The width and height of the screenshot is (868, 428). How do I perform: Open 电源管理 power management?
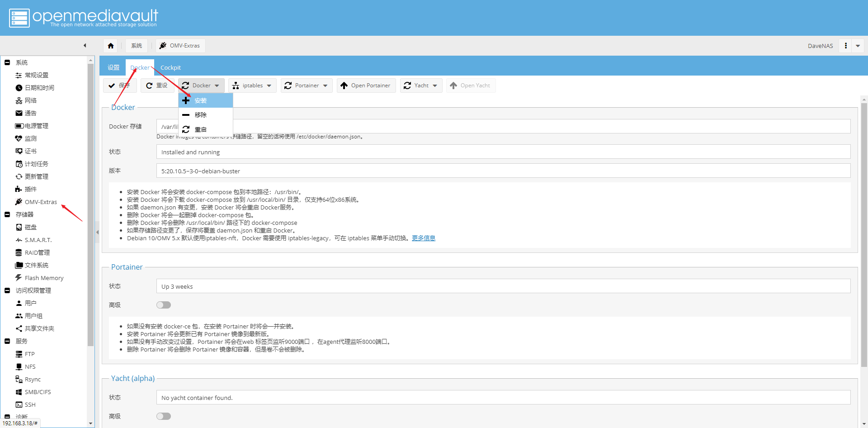point(32,126)
